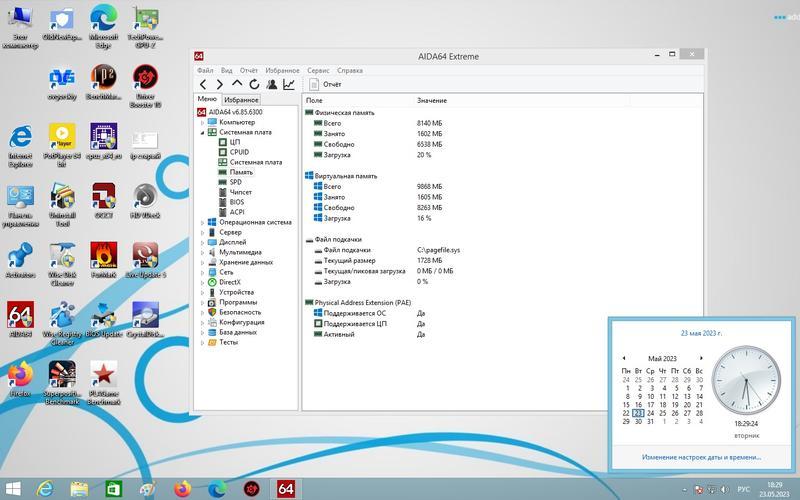Image resolution: width=800 pixels, height=500 pixels.
Task: Click the graph chart icon in toolbar
Action: coord(289,85)
